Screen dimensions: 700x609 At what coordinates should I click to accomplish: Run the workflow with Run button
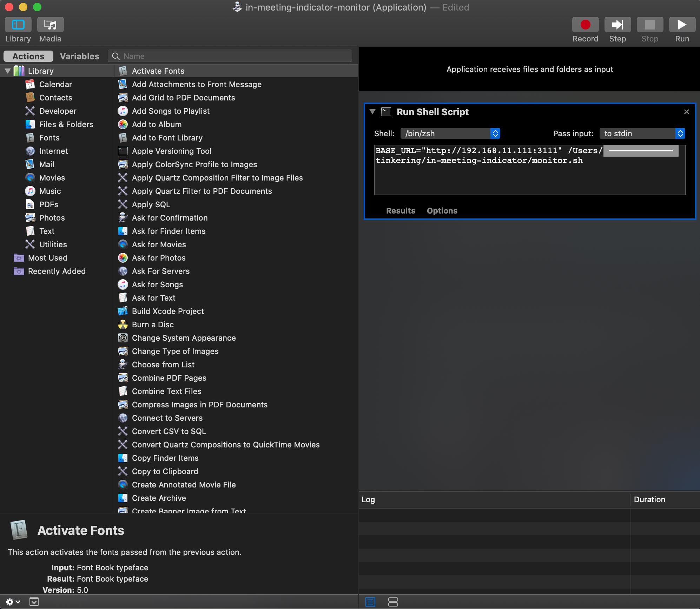pos(682,25)
